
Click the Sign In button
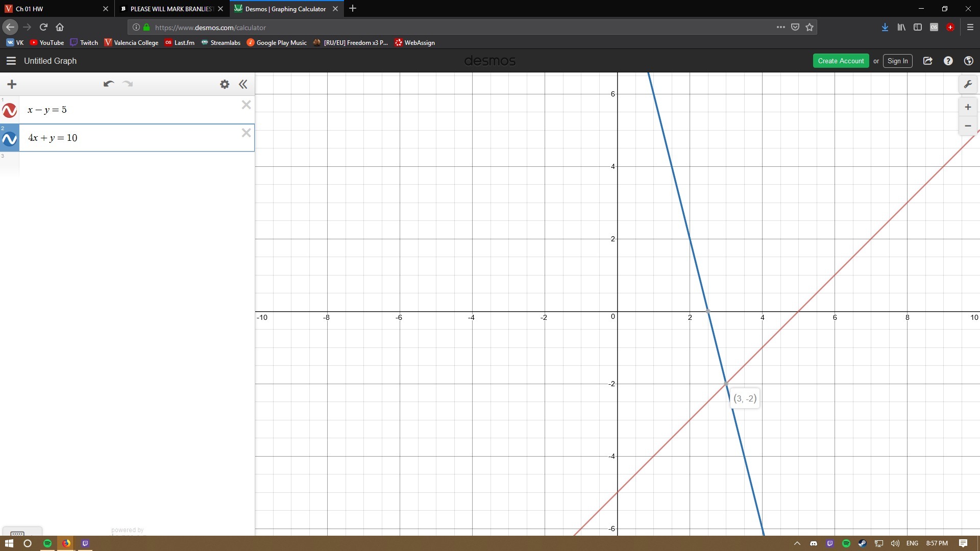pos(897,61)
